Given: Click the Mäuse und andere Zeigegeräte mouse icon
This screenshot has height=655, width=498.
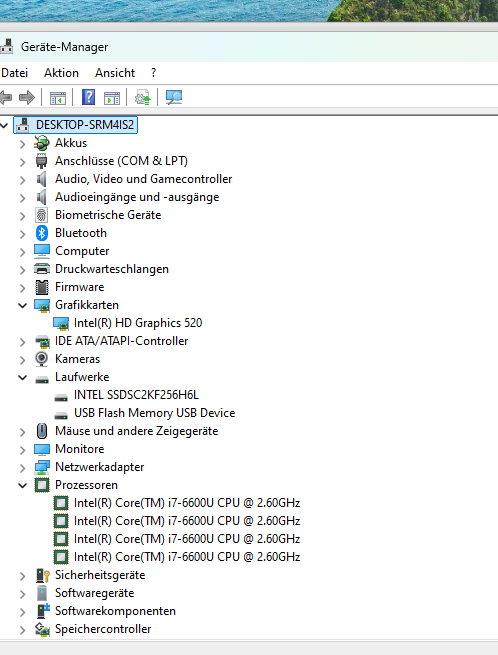Looking at the screenshot, I should pyautogui.click(x=41, y=431).
